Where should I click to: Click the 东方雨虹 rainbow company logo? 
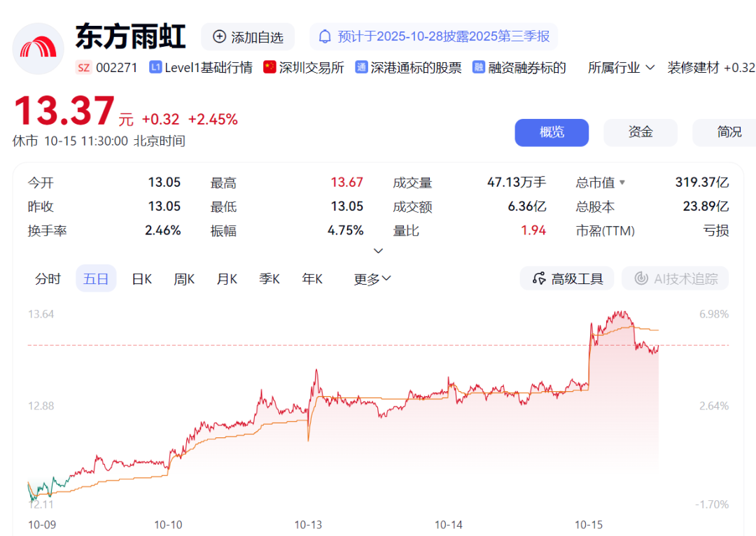click(38, 49)
